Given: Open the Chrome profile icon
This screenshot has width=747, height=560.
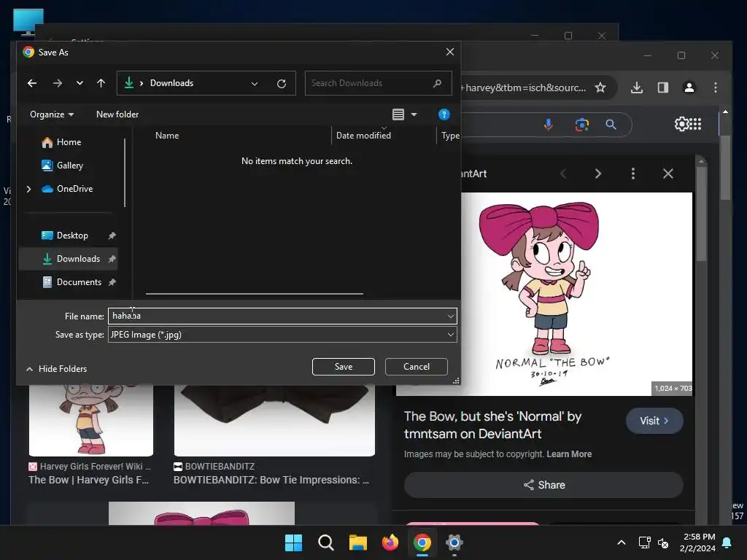Looking at the screenshot, I should click(x=689, y=87).
